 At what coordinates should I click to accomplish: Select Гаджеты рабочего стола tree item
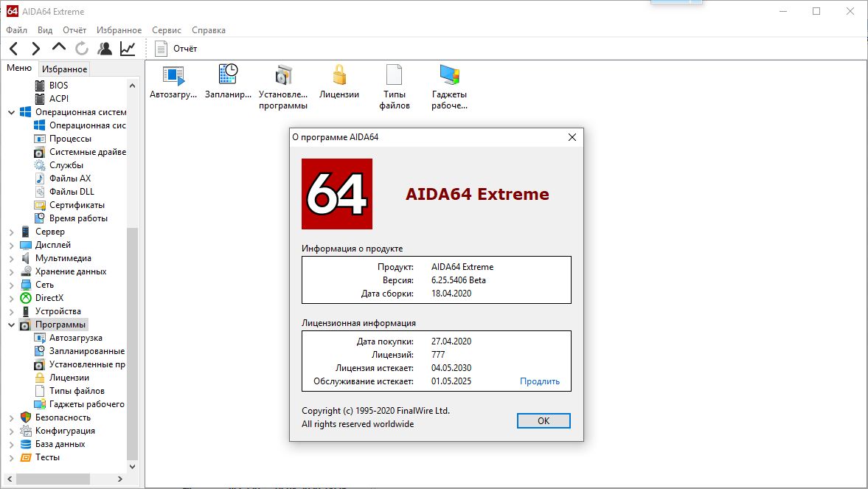pyautogui.click(x=80, y=404)
